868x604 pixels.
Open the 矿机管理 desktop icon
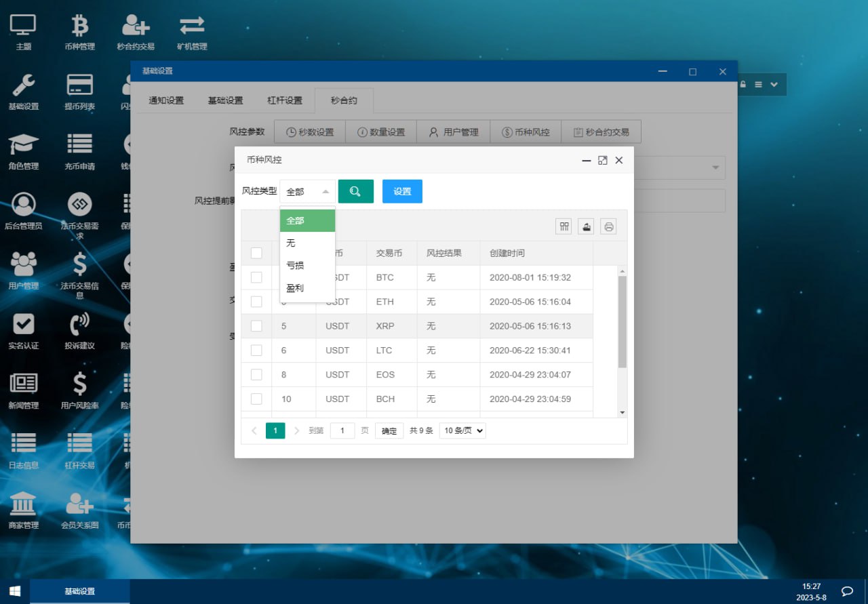point(192,32)
